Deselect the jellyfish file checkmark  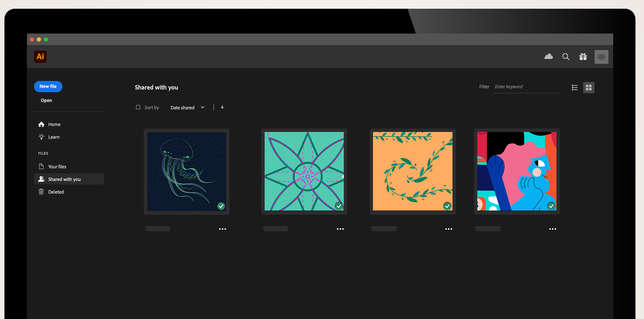tap(221, 206)
